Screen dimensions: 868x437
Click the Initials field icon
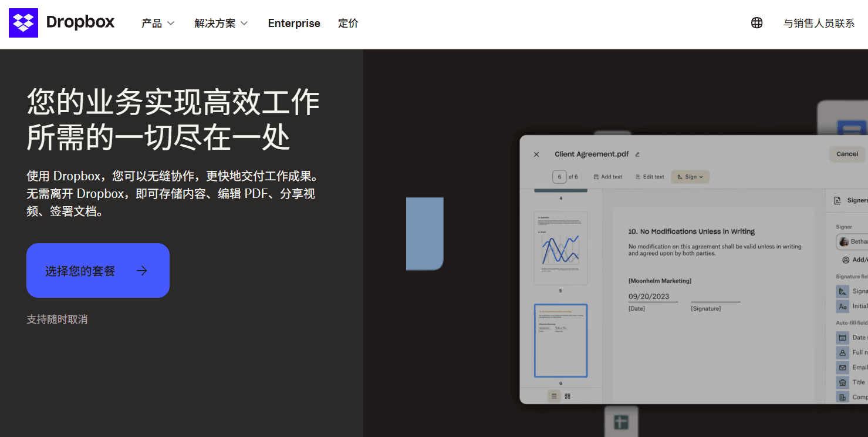point(843,307)
